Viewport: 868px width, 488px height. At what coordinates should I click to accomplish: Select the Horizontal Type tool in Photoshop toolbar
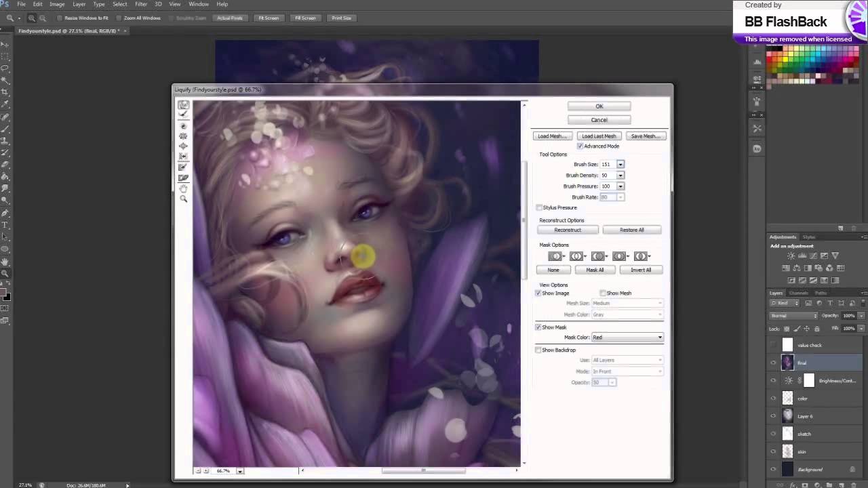5,224
